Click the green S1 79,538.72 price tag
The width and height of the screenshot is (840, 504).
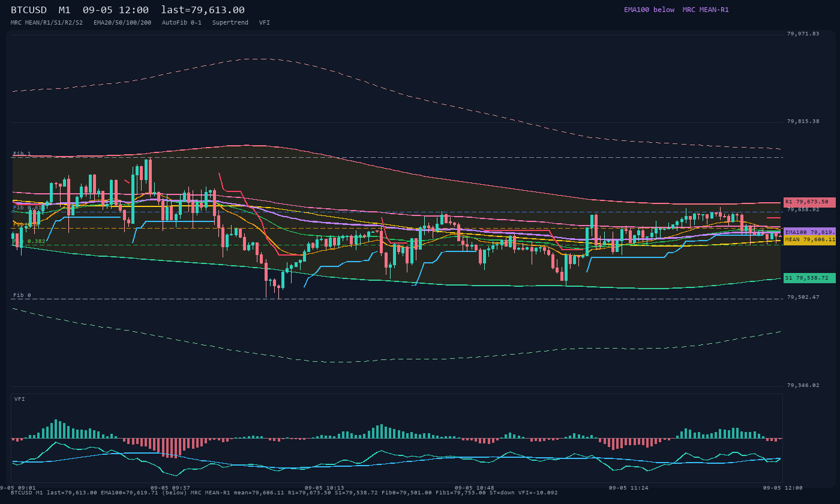coord(809,278)
